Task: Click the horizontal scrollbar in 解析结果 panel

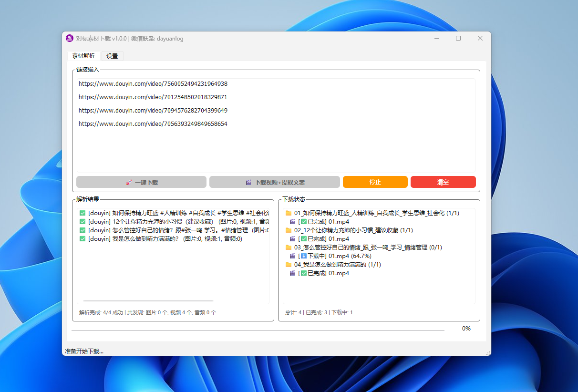Action: 148,301
